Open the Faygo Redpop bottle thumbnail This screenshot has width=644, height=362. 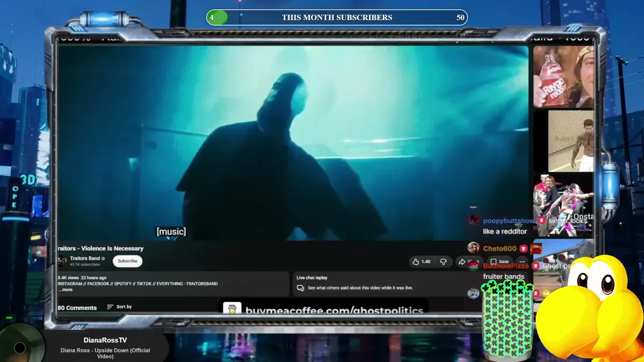tap(563, 77)
